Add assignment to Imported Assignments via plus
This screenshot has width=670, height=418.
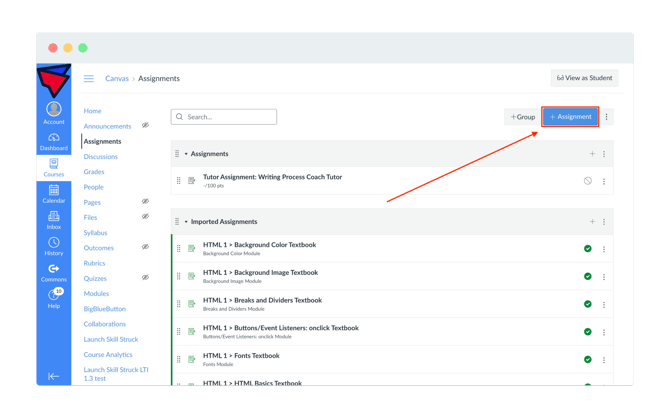point(592,221)
